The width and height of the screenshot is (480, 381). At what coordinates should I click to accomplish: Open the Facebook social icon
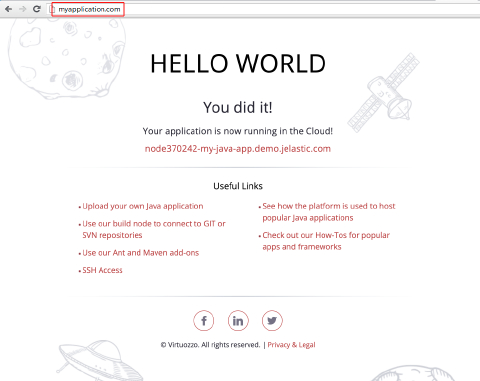tap(203, 321)
